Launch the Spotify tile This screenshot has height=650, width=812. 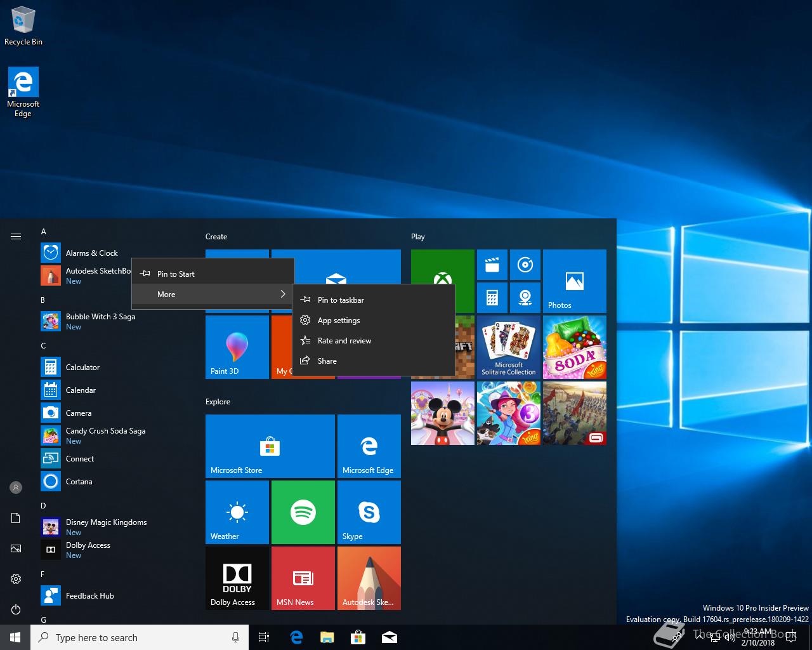[x=303, y=512]
